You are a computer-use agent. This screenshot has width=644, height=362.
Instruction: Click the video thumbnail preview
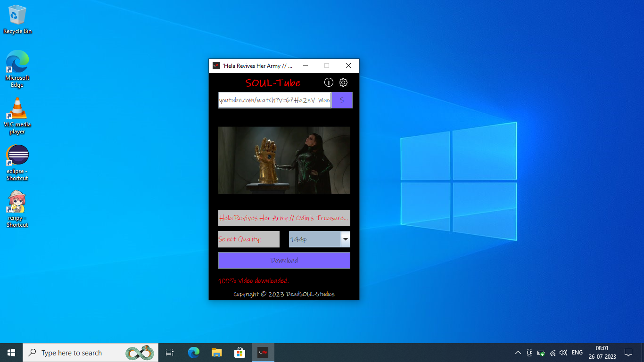(284, 160)
